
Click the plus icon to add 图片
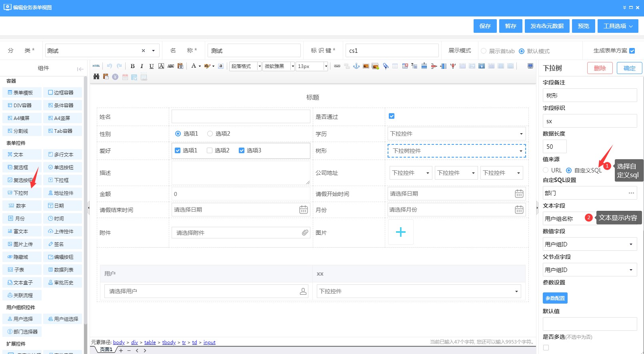click(400, 232)
